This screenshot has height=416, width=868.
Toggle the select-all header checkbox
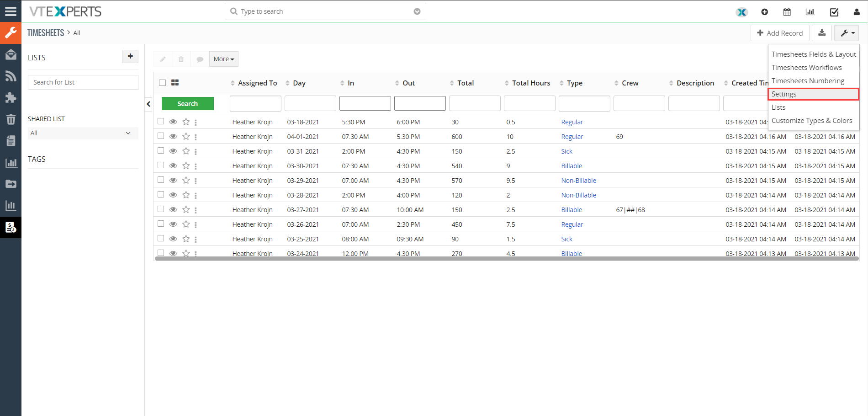162,83
